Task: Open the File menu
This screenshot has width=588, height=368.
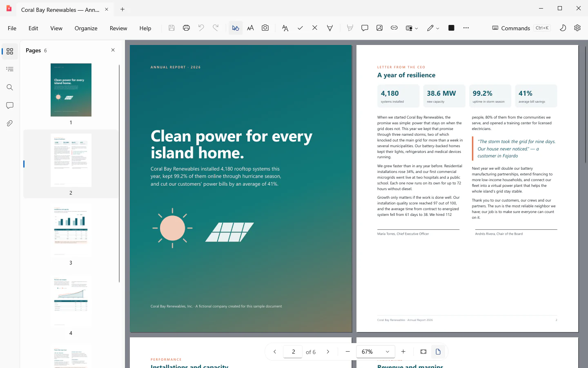Action: 12,28
